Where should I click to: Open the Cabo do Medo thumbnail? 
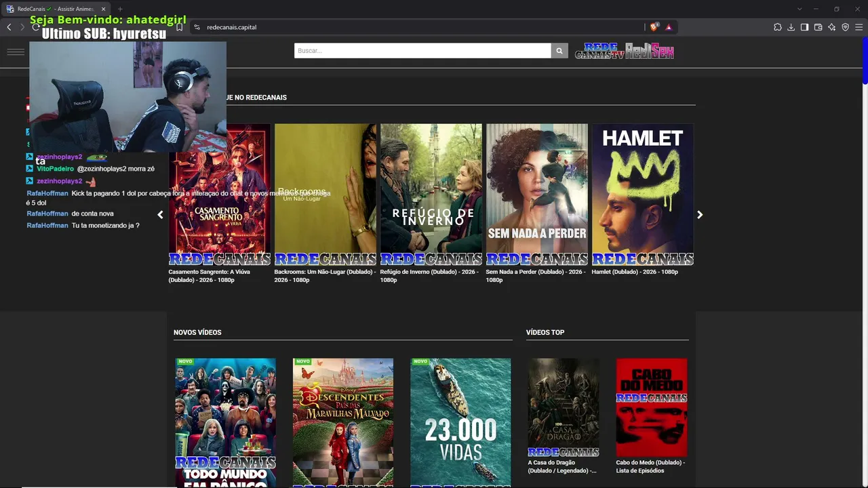[x=652, y=407]
